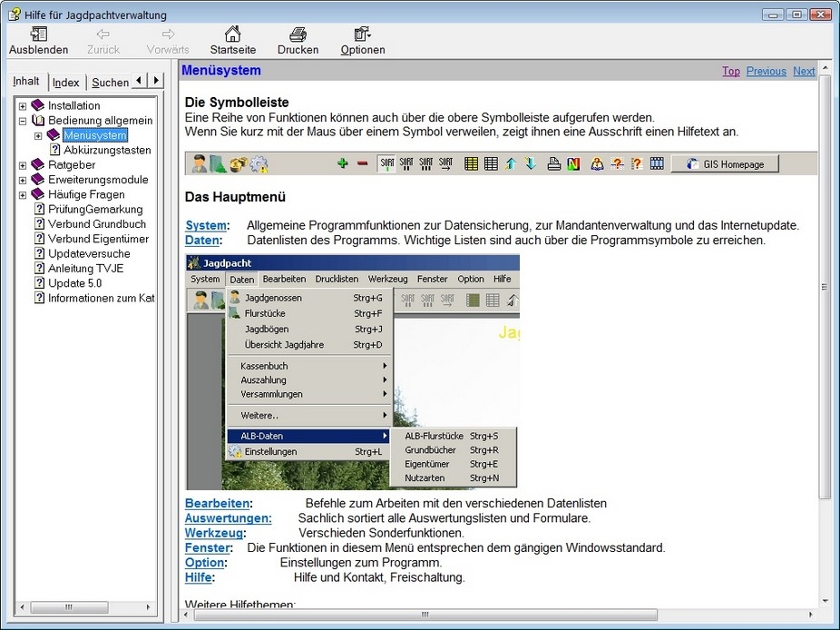Click the person icon in the Symbolleiste picture

(x=200, y=163)
